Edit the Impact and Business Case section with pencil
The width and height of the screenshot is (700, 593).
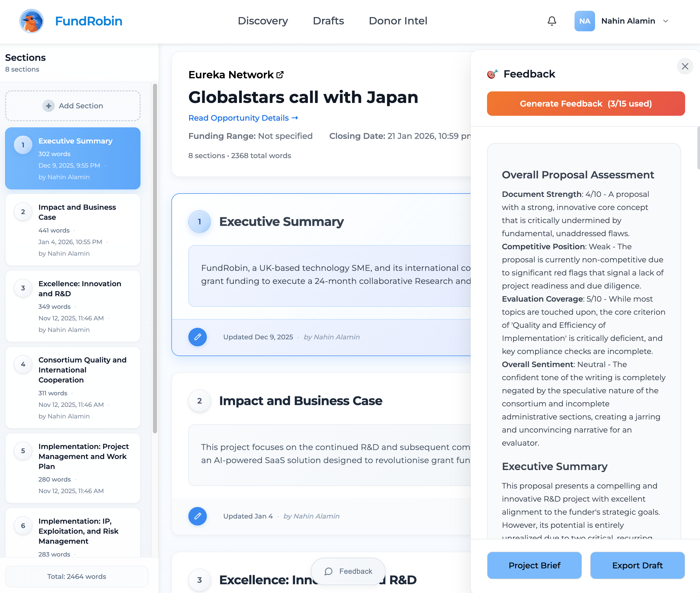click(198, 516)
